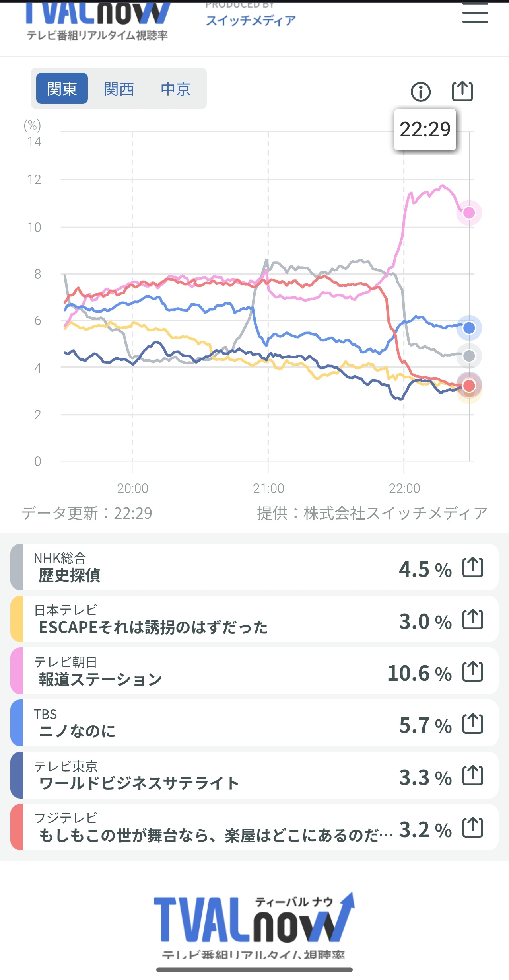
Task: Click the bottom TVALnow banner logo
Action: pyautogui.click(x=254, y=923)
